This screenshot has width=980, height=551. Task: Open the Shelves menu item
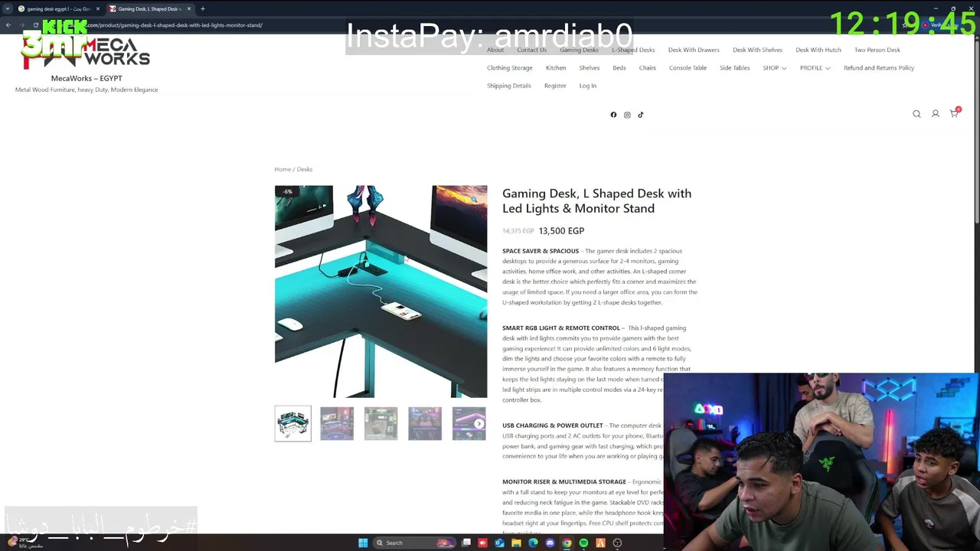pos(590,67)
